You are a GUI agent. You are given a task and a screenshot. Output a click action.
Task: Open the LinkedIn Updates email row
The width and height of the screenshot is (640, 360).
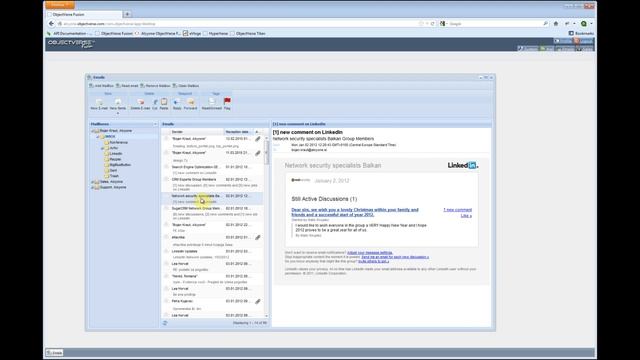tap(212, 254)
